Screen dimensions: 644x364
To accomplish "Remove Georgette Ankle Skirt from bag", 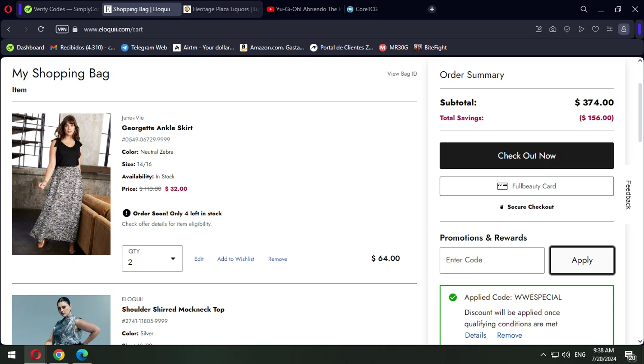I will (x=278, y=259).
